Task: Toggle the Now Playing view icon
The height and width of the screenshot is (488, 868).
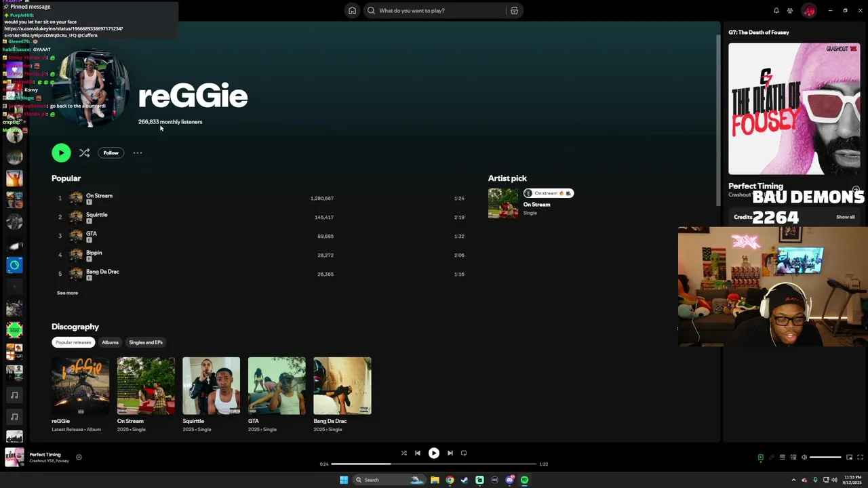Action: click(761, 457)
